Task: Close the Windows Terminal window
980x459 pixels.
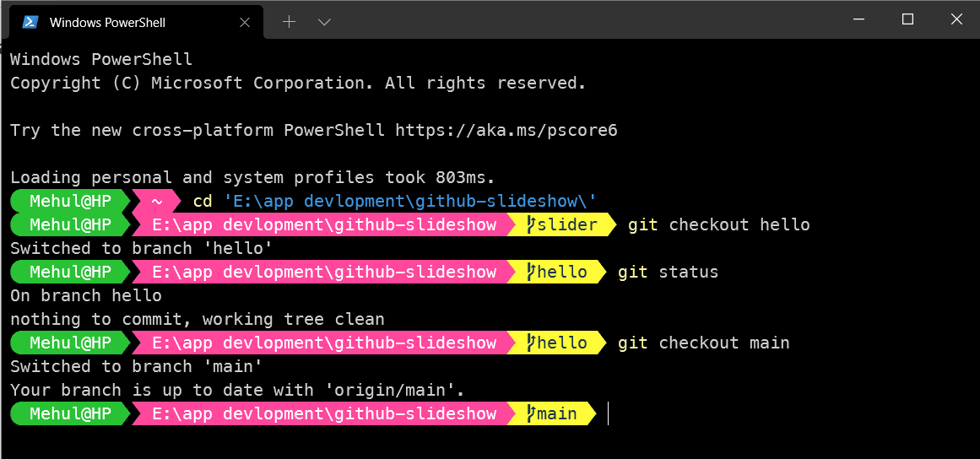Action: (954, 19)
